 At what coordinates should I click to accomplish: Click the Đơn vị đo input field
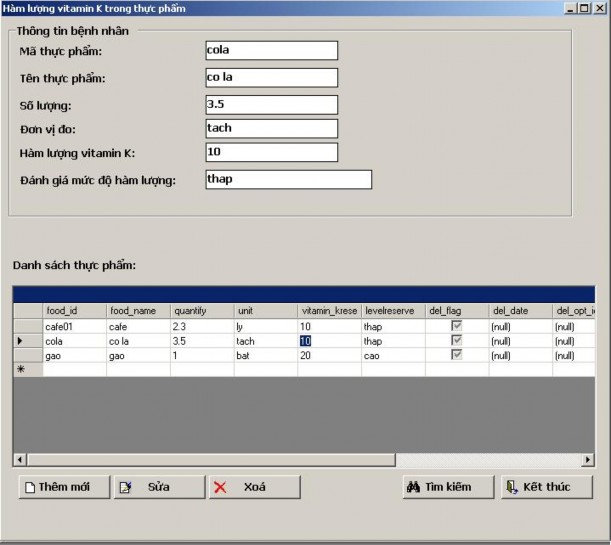[271, 128]
